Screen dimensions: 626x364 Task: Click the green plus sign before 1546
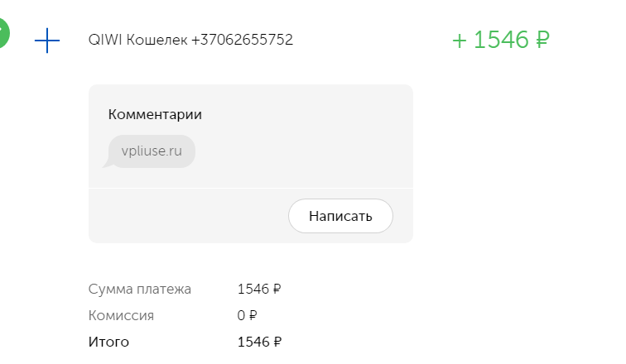pos(460,41)
